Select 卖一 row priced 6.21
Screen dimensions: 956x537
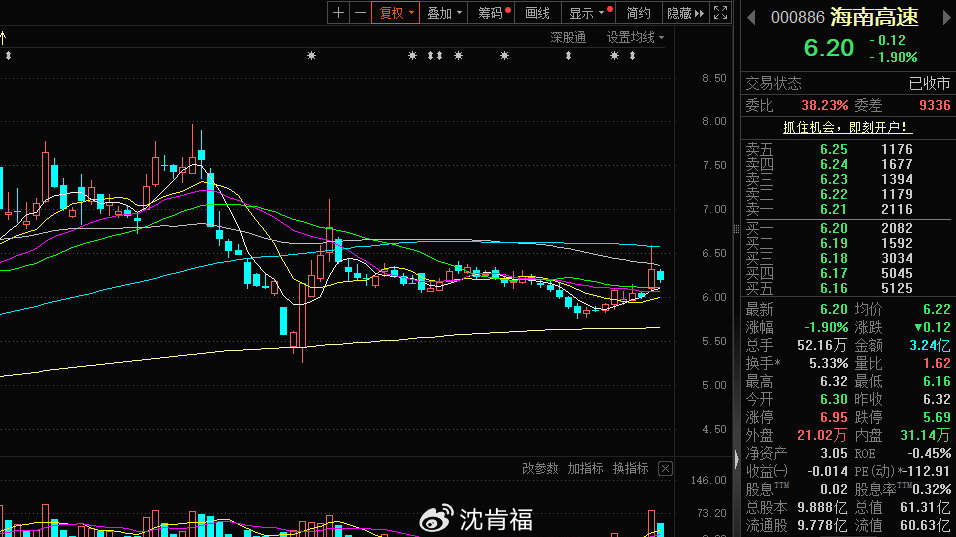[x=848, y=210]
